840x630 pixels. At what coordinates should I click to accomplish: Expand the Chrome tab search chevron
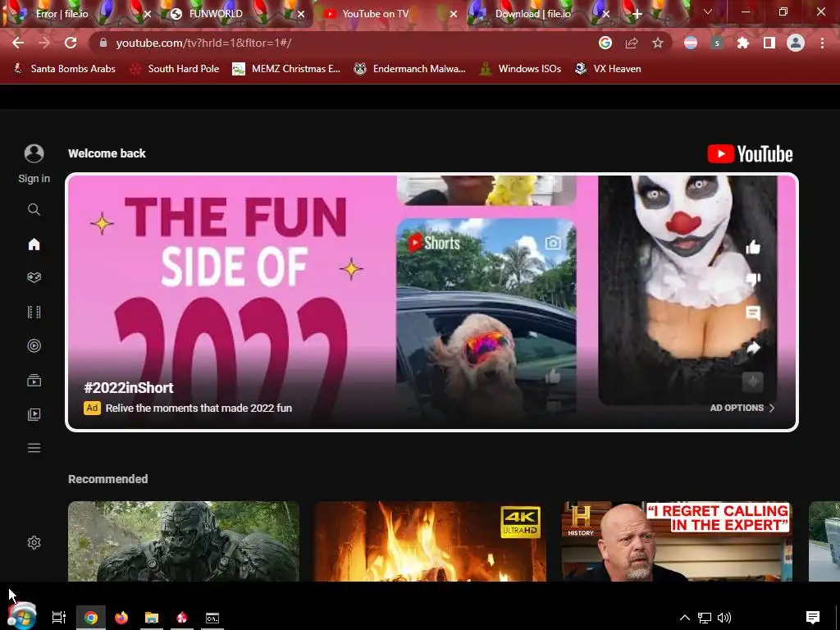pos(708,11)
